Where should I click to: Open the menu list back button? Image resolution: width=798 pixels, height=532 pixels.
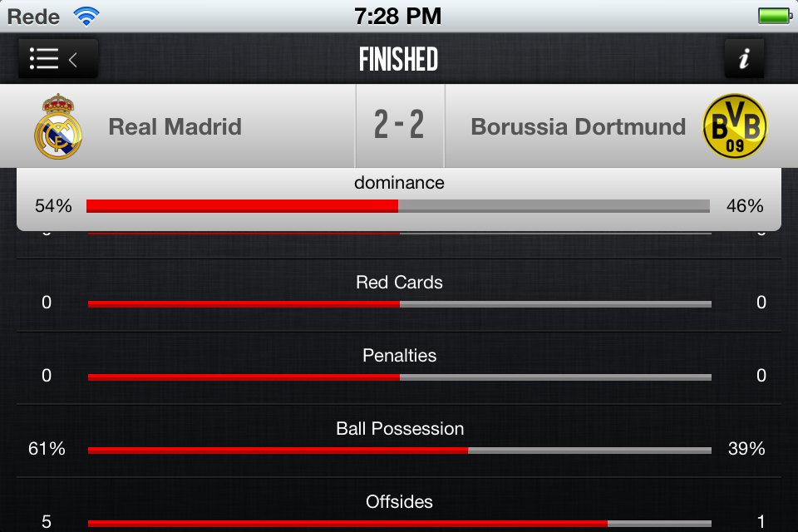click(x=57, y=59)
